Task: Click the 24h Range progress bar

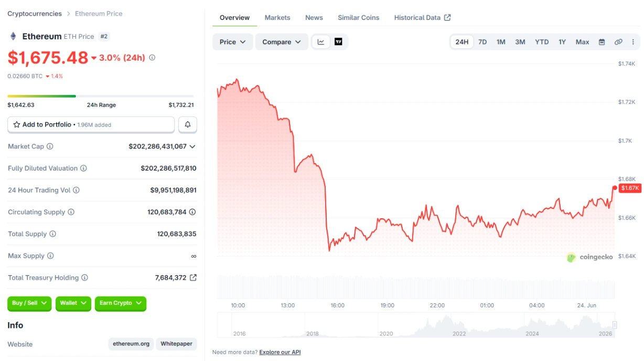Action: [x=101, y=96]
